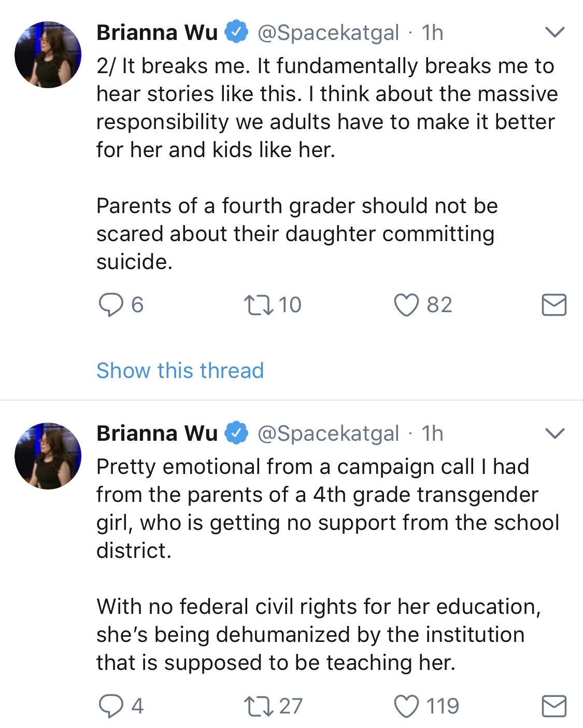Open the chevron menu on the second tweet
Viewport: 583px width, 728px height.
(x=554, y=433)
